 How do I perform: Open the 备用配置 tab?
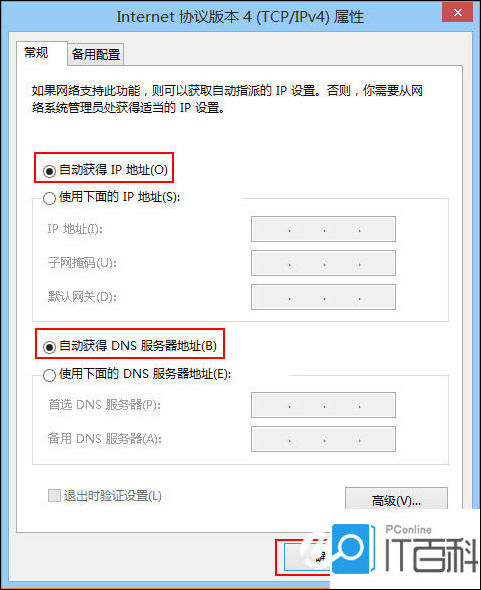tap(96, 55)
